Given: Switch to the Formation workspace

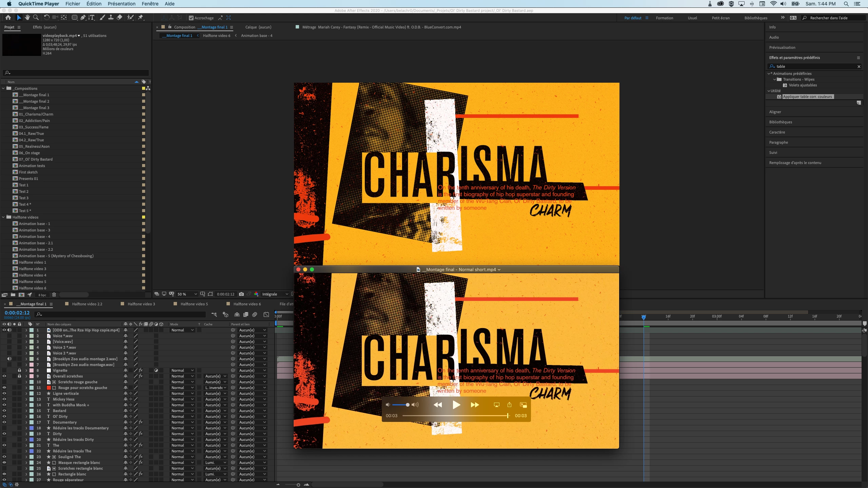Looking at the screenshot, I should pyautogui.click(x=664, y=18).
